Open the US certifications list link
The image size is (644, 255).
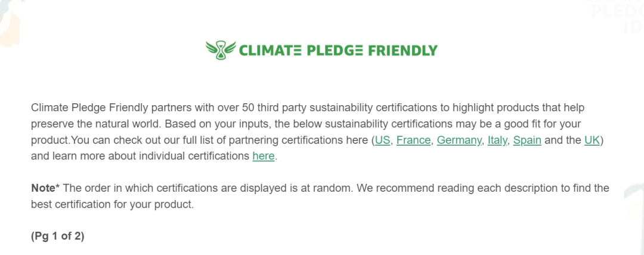[x=382, y=140]
